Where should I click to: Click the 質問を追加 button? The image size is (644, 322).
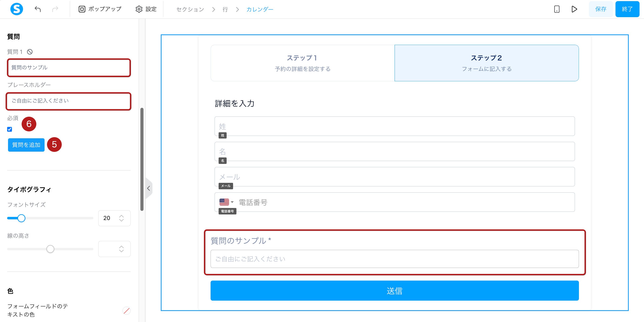click(x=26, y=145)
